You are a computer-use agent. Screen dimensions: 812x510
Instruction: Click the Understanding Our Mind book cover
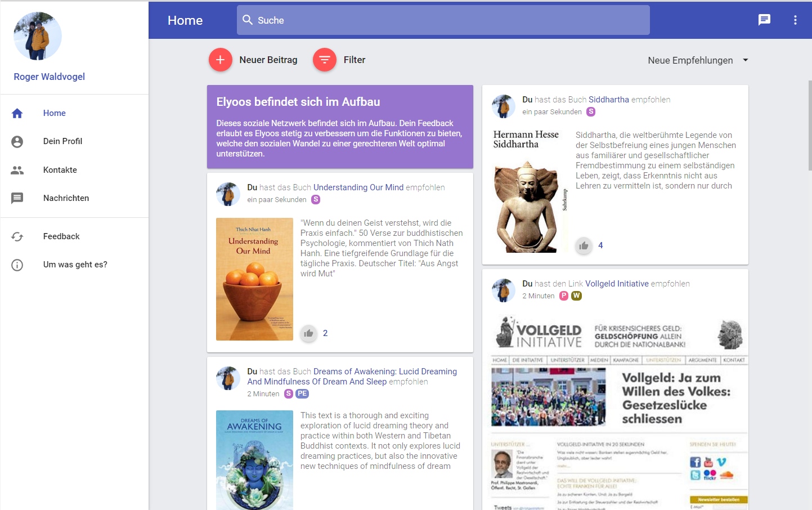coord(254,279)
